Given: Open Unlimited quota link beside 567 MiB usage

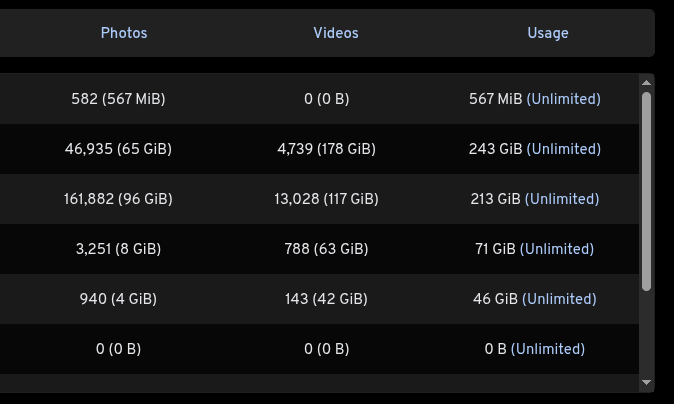Looking at the screenshot, I should (564, 99).
